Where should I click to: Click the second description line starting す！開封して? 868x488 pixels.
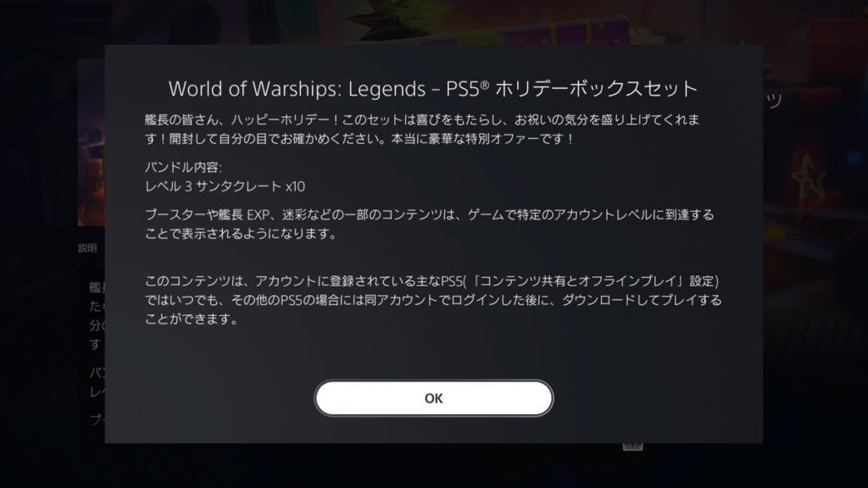(x=359, y=138)
